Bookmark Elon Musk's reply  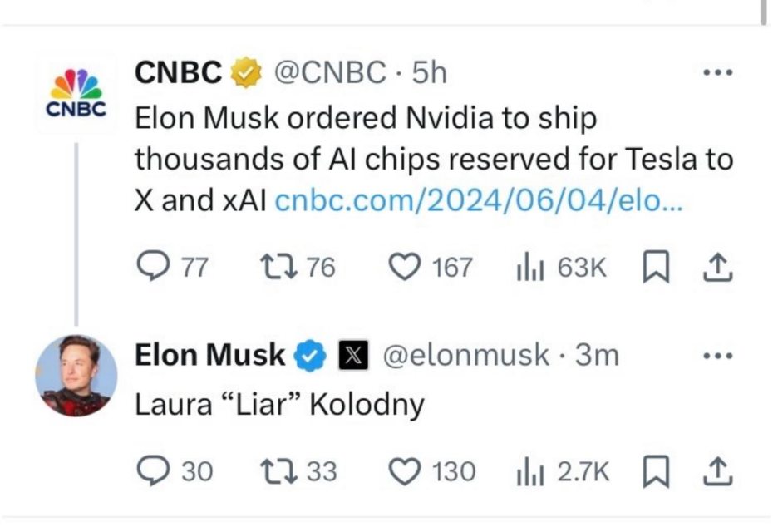click(656, 472)
